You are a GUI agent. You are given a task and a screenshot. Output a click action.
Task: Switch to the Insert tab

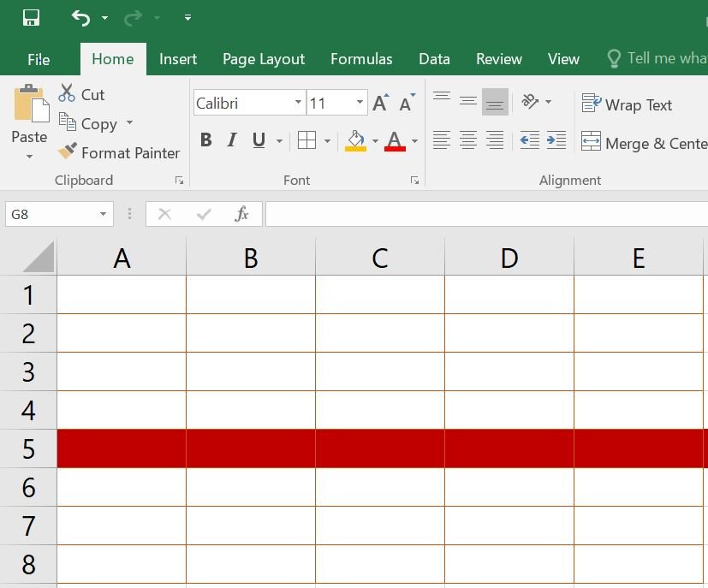(x=178, y=59)
